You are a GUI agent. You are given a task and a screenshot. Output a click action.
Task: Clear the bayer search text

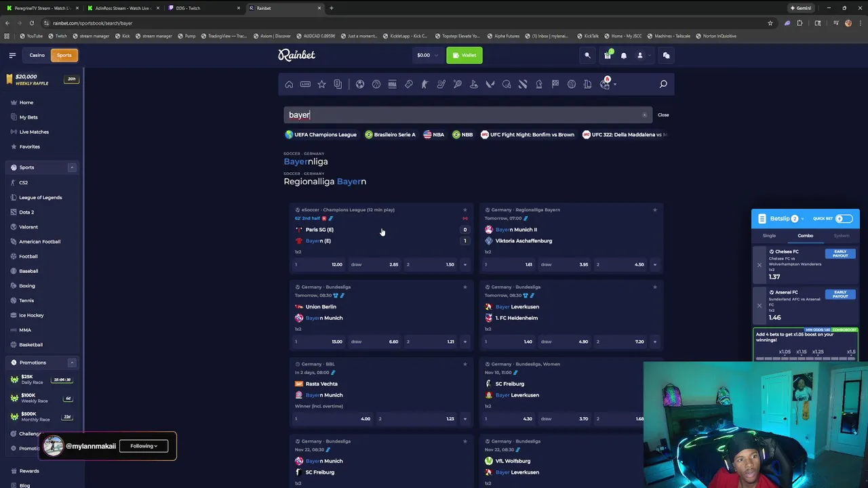[x=644, y=115]
